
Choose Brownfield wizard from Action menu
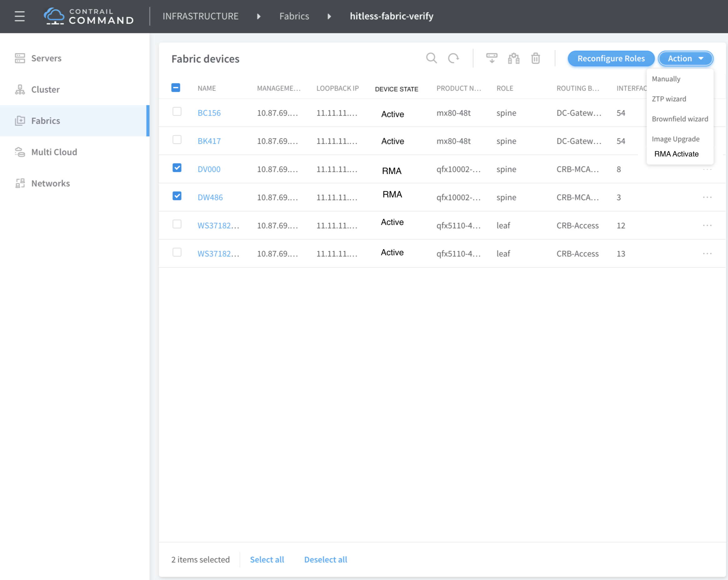(680, 119)
